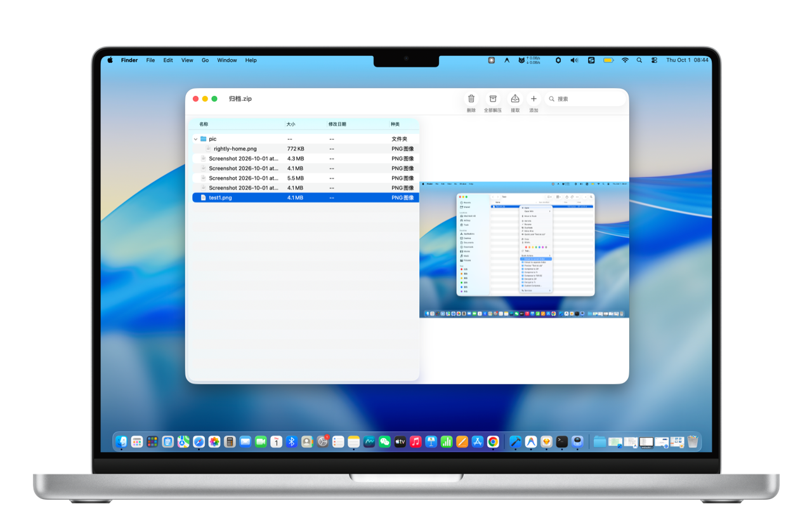Click the 提取 extract tray icon
This screenshot has height=508, width=812.
click(515, 99)
